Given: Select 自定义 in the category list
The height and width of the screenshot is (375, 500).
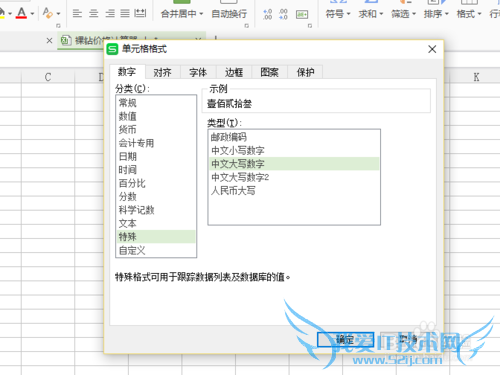Looking at the screenshot, I should click(156, 250).
